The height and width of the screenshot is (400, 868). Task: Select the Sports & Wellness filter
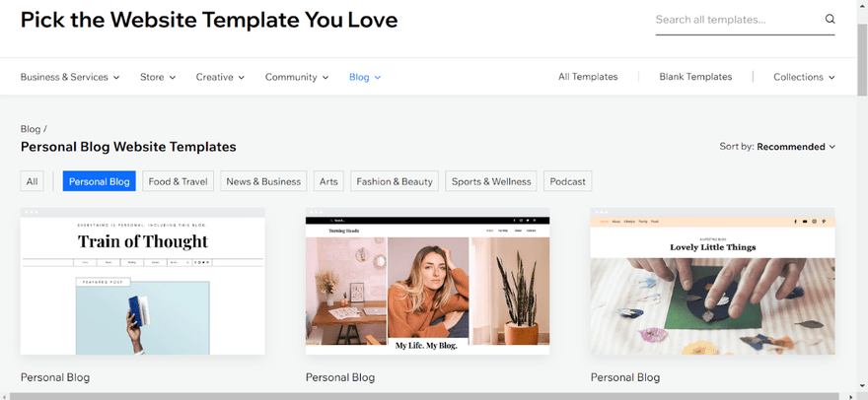[491, 181]
